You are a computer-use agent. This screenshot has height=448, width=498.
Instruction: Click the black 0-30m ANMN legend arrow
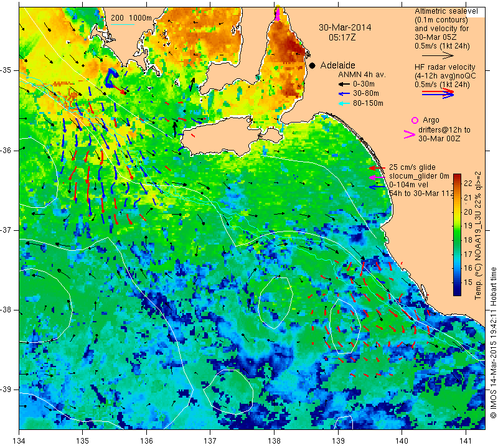pos(344,84)
